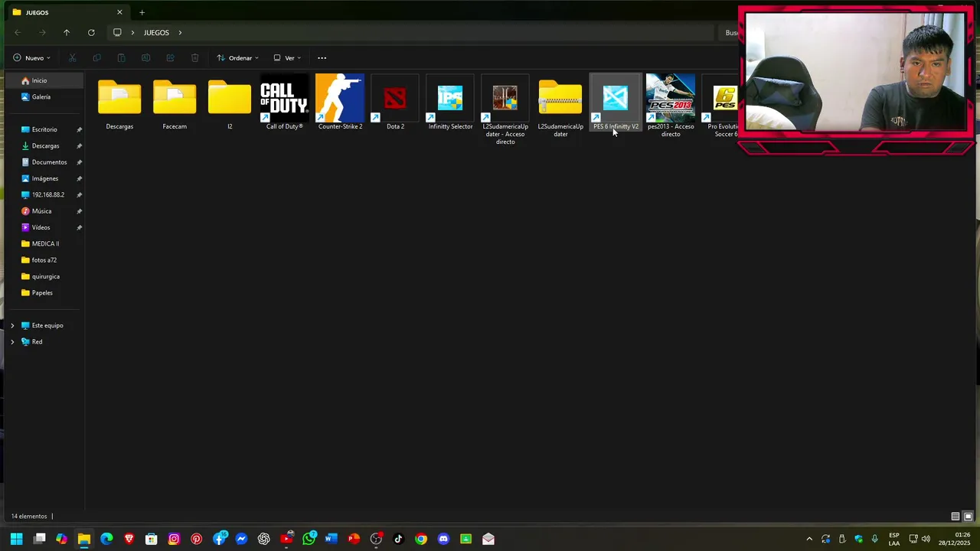Open the more options ellipsis menu
The width and height of the screenshot is (980, 551).
tap(322, 58)
